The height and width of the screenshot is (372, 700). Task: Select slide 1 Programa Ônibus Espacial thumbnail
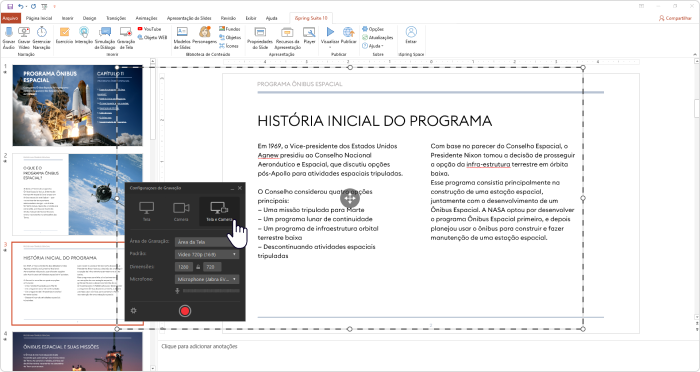point(77,105)
